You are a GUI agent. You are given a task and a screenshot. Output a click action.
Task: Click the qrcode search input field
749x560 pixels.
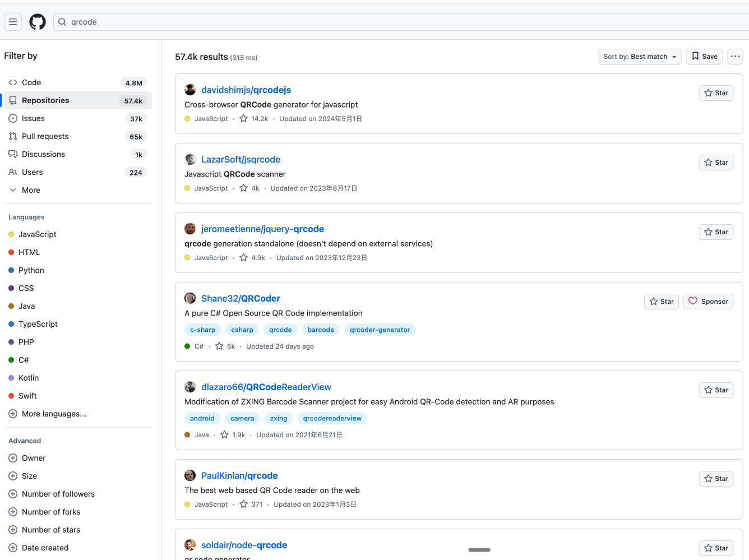392,22
